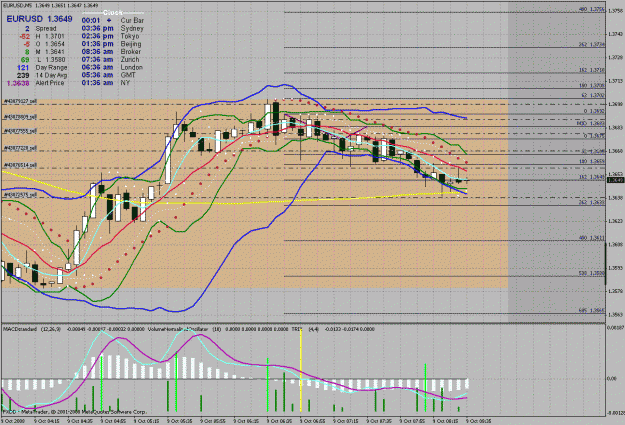Click the 262 1.3734 Fibonacci level label
Image resolution: width=625 pixels, height=425 pixels.
click(592, 45)
